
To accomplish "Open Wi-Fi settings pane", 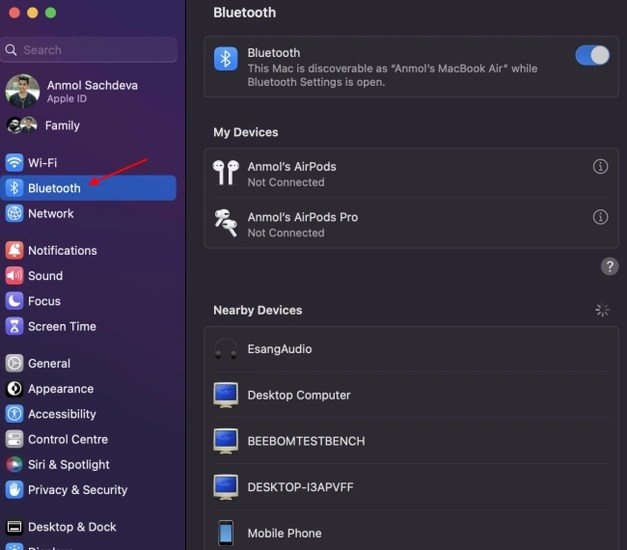I will click(88, 162).
